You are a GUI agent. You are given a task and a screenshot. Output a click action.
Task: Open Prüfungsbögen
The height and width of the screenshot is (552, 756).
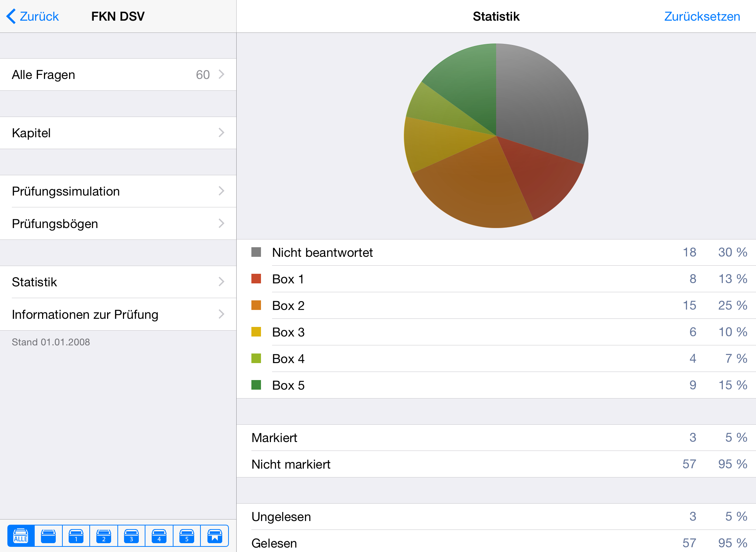pyautogui.click(x=118, y=224)
